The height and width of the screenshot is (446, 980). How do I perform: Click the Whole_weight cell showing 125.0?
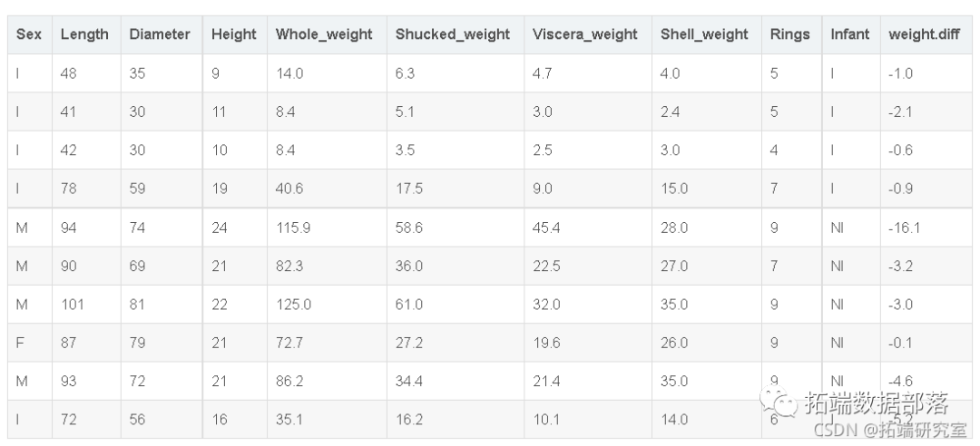[293, 305]
